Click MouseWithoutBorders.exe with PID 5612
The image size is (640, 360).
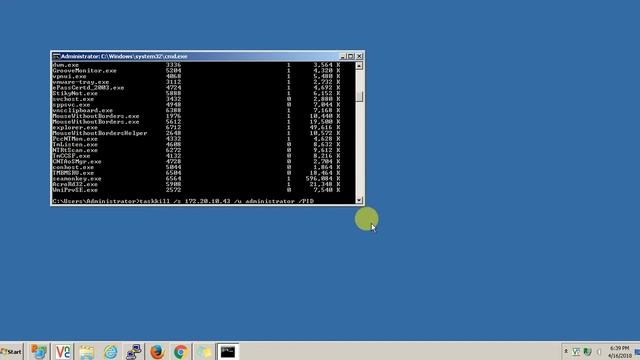coord(96,122)
